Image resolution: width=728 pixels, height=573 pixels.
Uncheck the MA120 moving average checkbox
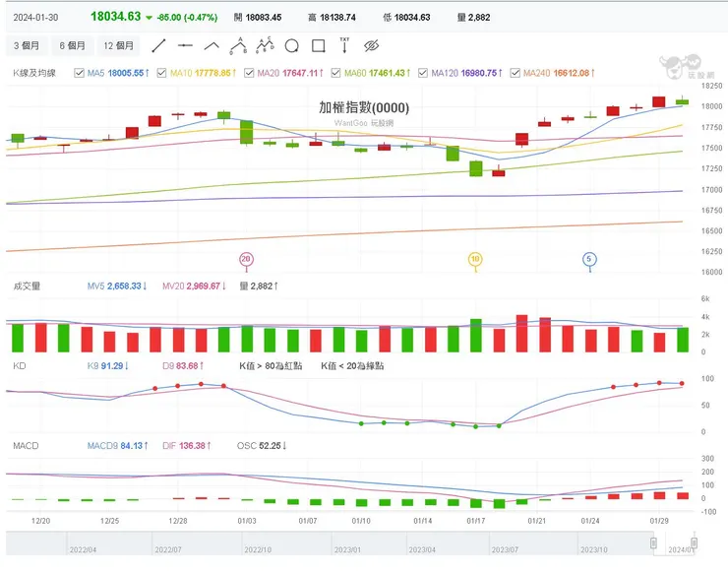[x=422, y=73]
